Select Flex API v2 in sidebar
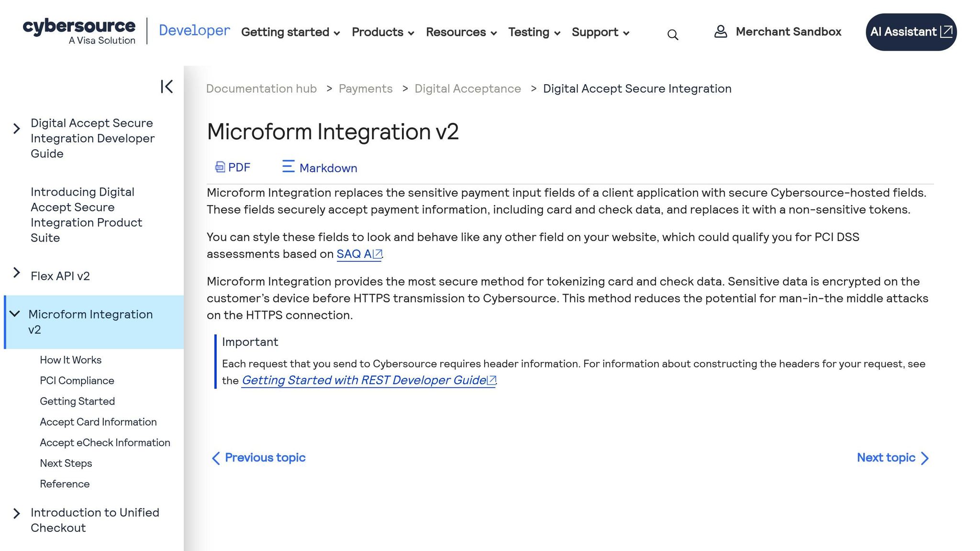The image size is (980, 551). tap(60, 276)
